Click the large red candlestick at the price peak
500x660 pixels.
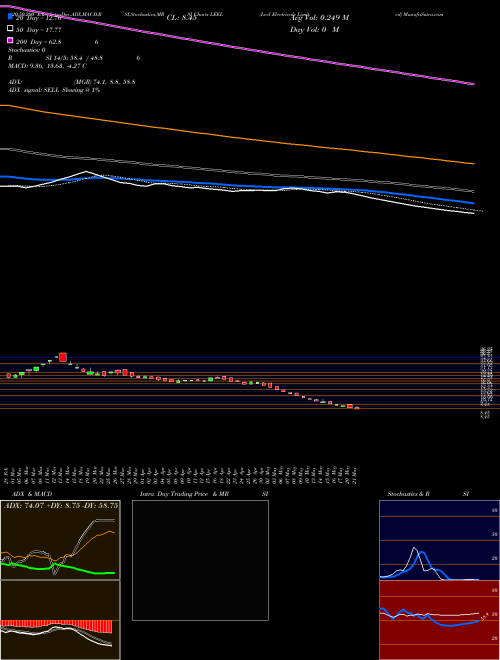(x=63, y=357)
